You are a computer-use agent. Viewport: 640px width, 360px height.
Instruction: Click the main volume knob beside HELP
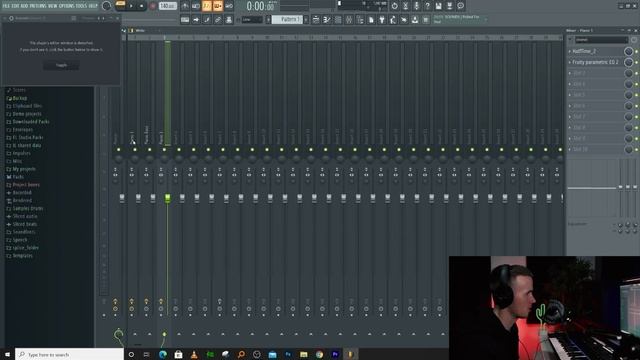[x=107, y=6]
